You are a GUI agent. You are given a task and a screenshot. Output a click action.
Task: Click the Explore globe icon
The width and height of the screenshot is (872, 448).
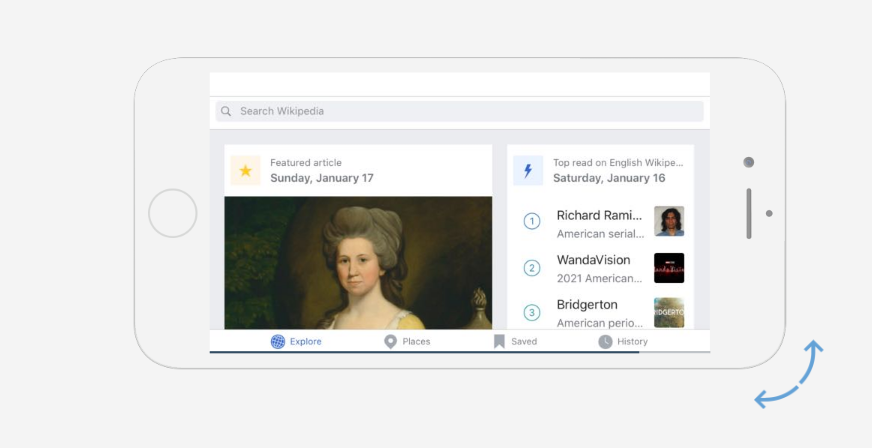tap(278, 341)
